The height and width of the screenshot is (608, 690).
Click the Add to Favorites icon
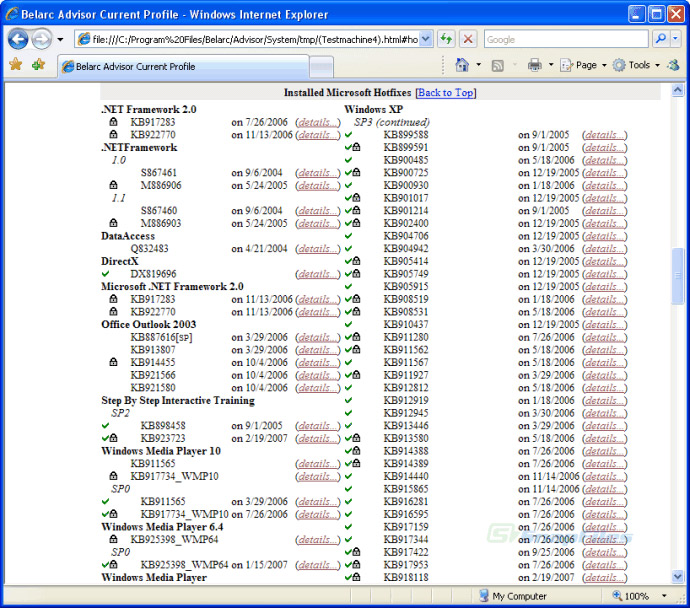(x=39, y=65)
